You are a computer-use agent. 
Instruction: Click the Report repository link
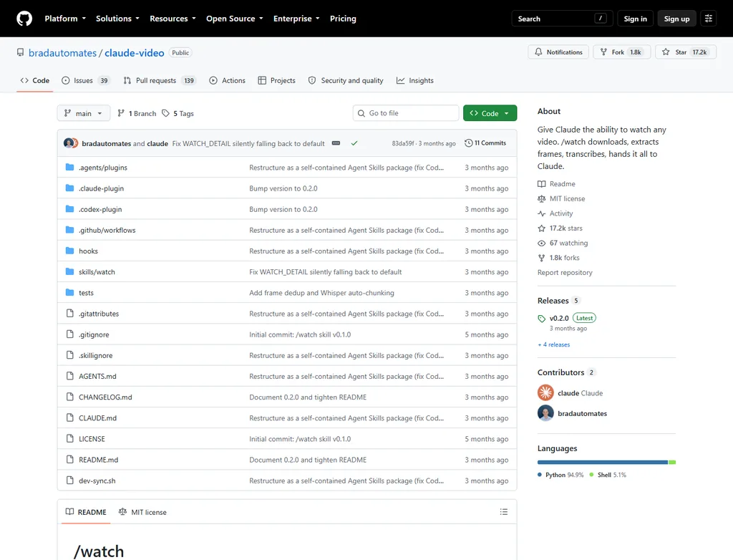(x=565, y=273)
